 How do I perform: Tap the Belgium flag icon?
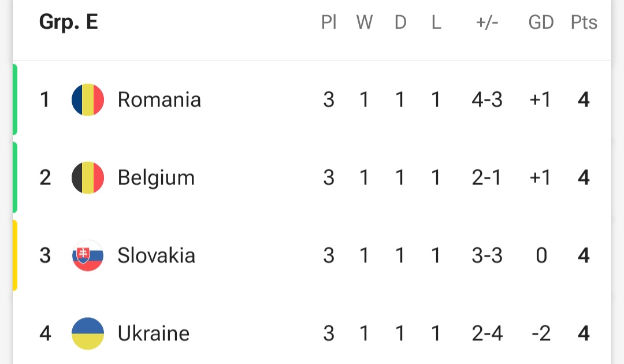[x=88, y=177]
